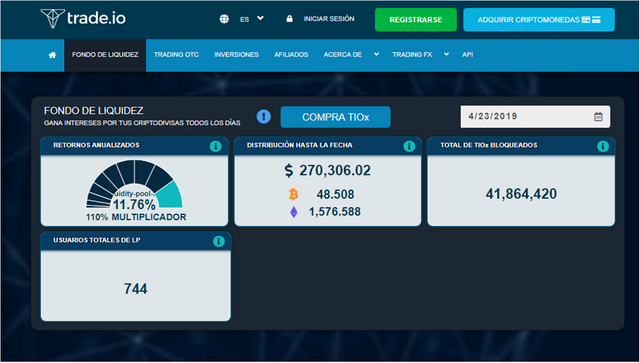The height and width of the screenshot is (363, 640).
Task: Show info for Distribución hasta la fecha
Action: [409, 146]
